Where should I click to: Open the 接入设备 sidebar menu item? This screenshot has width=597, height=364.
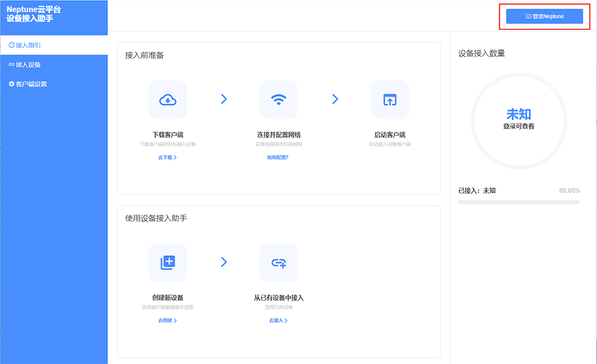29,65
